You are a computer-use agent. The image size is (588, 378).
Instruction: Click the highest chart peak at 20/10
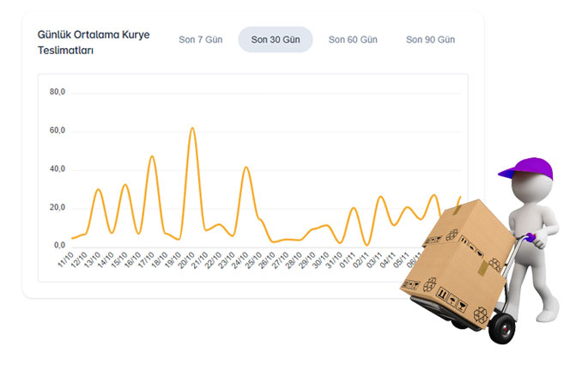[192, 128]
